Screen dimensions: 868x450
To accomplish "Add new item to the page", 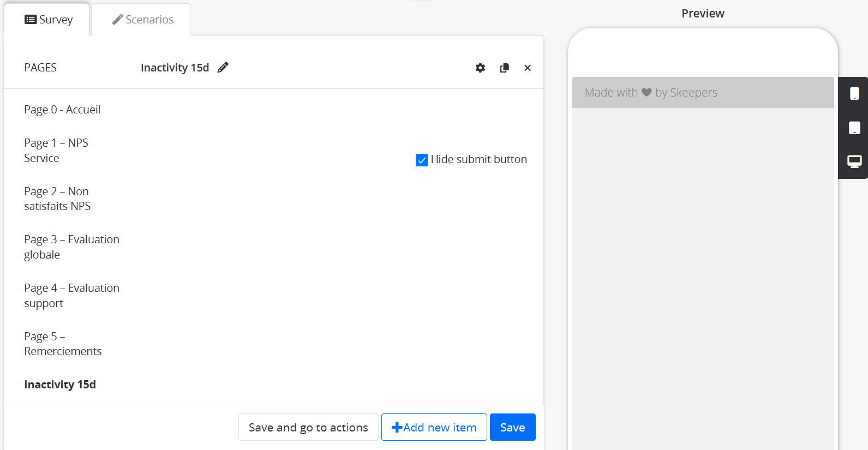I will [434, 427].
